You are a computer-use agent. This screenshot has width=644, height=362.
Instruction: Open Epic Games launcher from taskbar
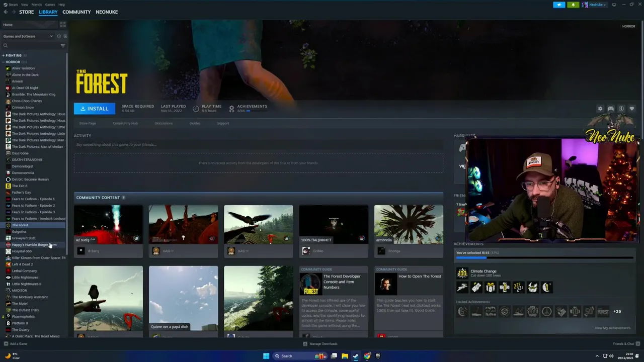pos(378,356)
